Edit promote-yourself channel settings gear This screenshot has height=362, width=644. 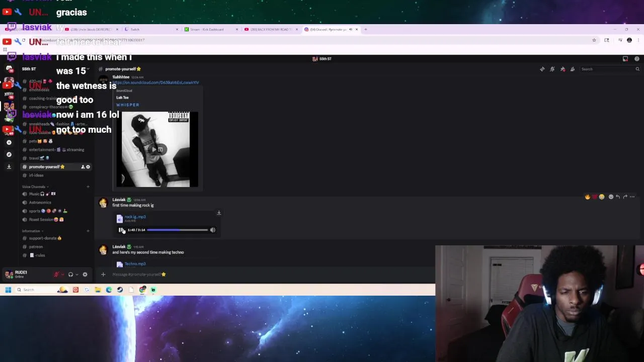[x=88, y=167]
